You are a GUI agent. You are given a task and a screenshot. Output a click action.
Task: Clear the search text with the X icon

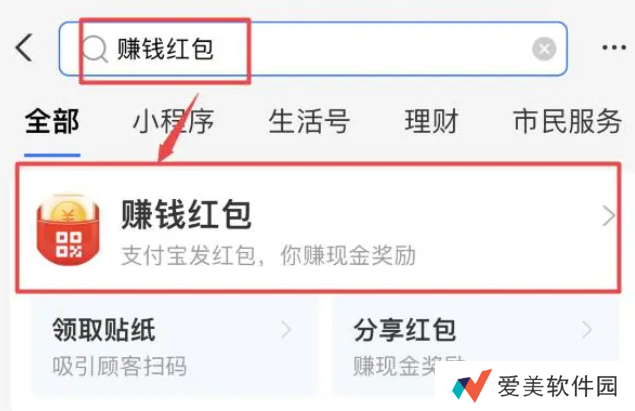[543, 49]
